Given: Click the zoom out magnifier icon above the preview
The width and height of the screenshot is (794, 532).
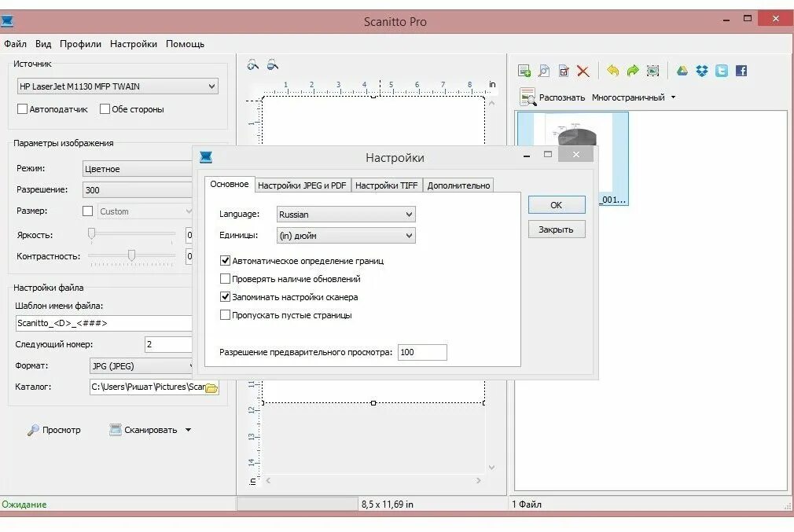Looking at the screenshot, I should (x=273, y=64).
